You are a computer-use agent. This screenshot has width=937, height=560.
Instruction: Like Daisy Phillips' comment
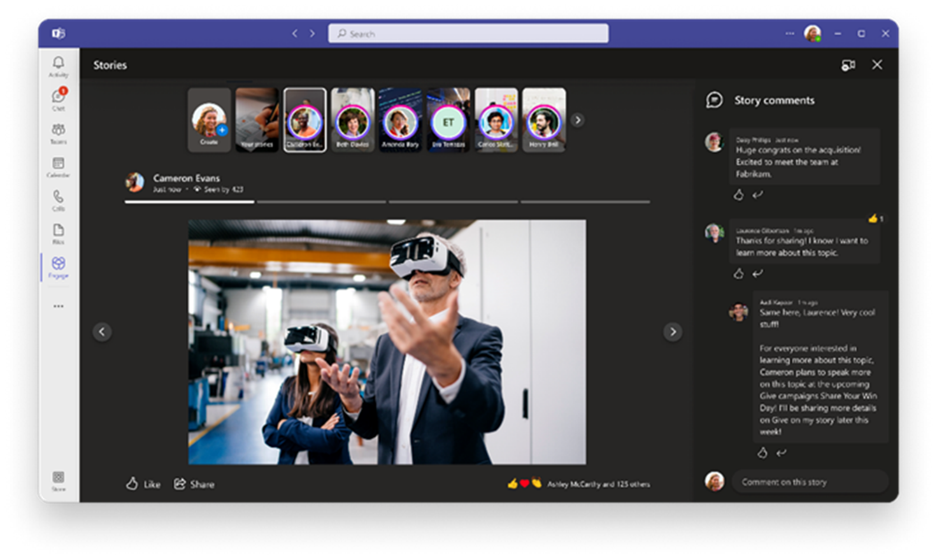pyautogui.click(x=738, y=195)
